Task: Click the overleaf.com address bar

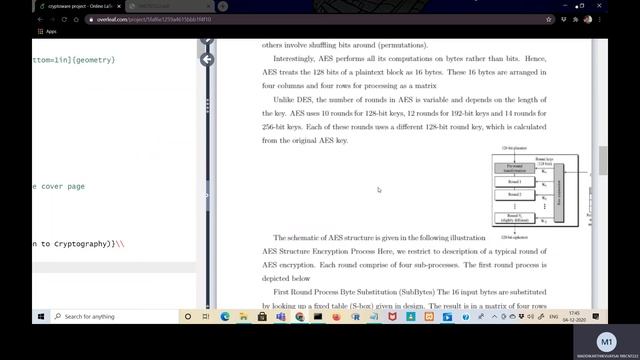Action: tap(318, 19)
